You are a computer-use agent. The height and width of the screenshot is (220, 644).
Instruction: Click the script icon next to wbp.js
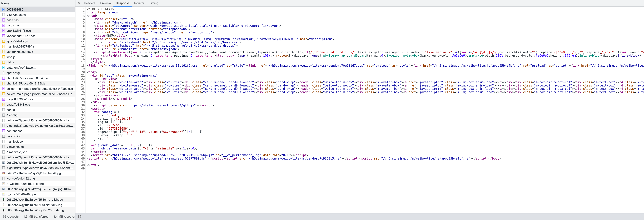(4, 57)
